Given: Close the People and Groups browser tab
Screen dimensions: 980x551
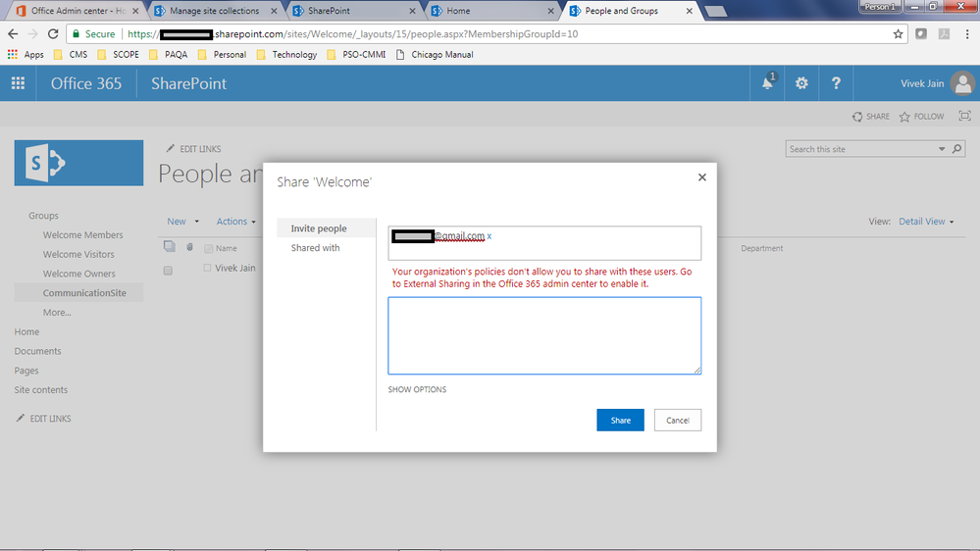Looking at the screenshot, I should [x=690, y=11].
